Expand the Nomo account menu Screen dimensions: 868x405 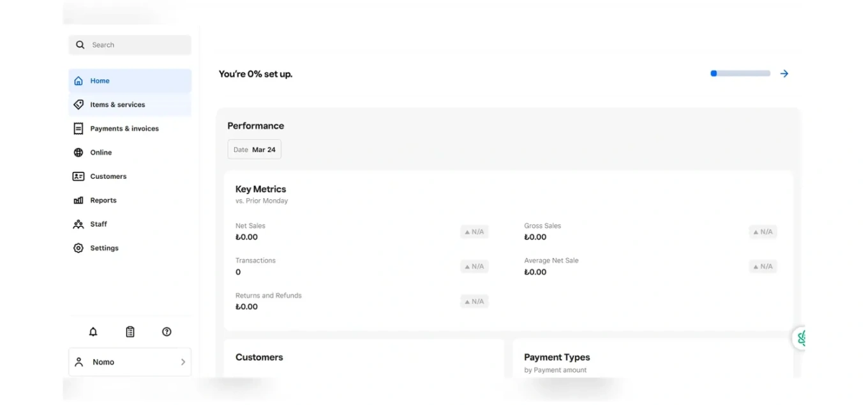tap(130, 362)
